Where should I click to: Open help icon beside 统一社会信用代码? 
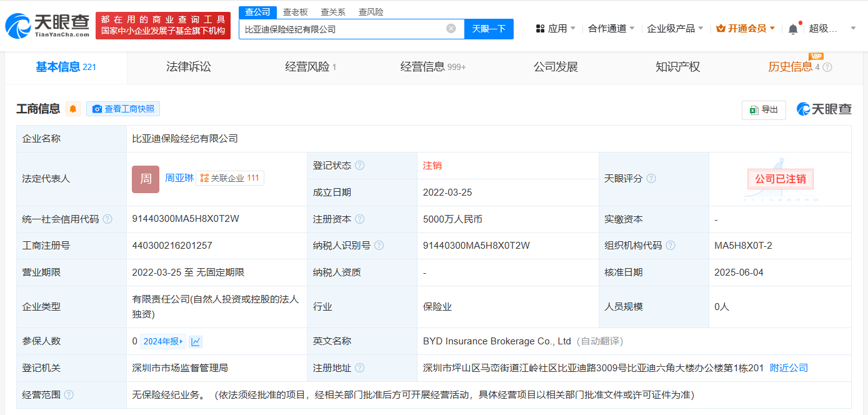pyautogui.click(x=107, y=219)
